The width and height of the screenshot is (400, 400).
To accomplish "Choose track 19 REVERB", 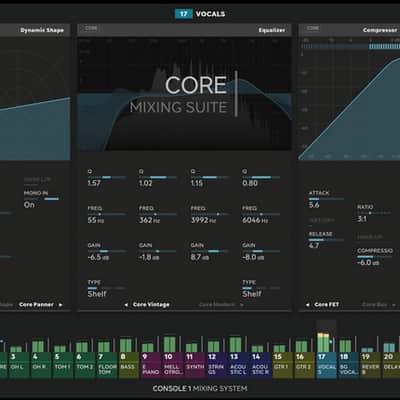I will (371, 365).
